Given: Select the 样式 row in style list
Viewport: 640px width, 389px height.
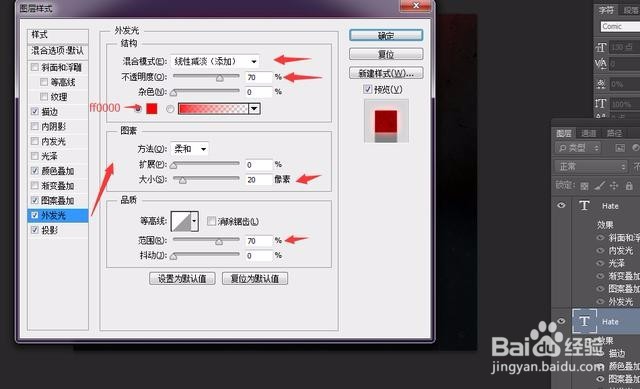Looking at the screenshot, I should pos(58,35).
